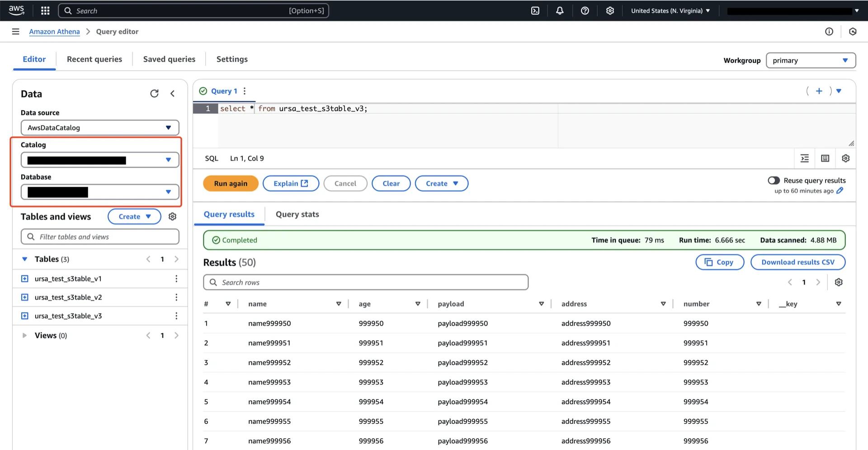
Task: Format the SQL query with indent icon
Action: pos(805,159)
